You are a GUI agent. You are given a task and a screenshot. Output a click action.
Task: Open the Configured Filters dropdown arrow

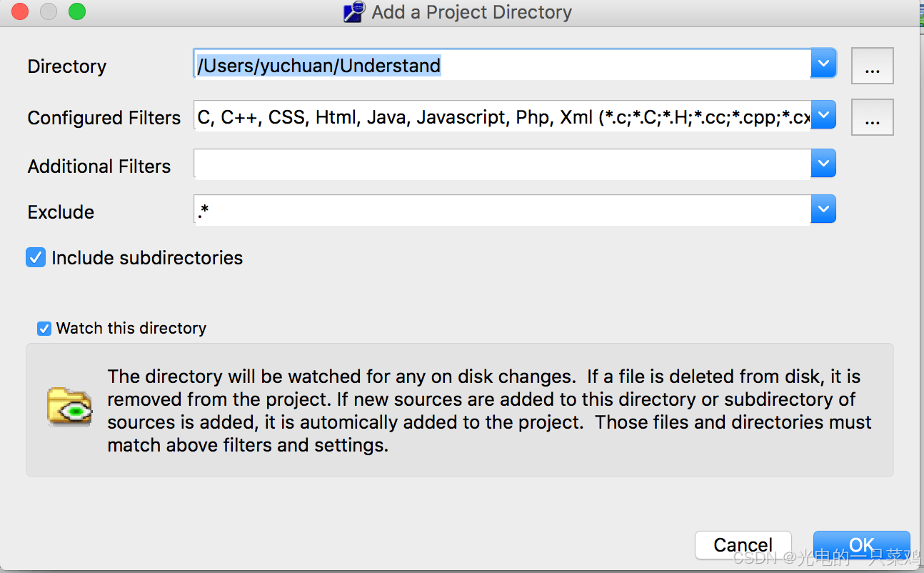click(823, 115)
